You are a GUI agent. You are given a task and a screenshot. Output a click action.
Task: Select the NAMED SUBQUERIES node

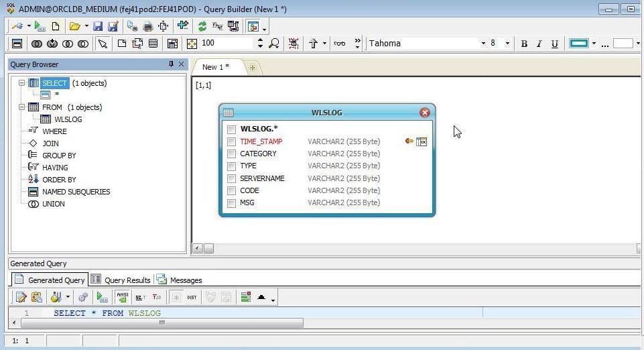76,192
